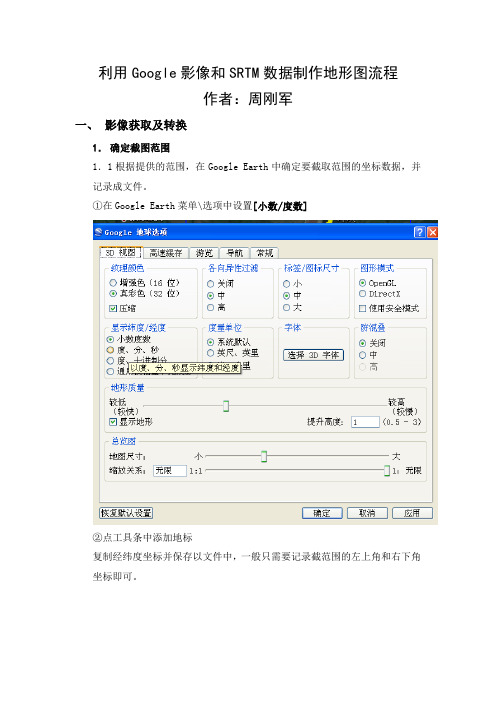This screenshot has width=496, height=702.
Task: Click the 确定 button
Action: click(x=322, y=513)
